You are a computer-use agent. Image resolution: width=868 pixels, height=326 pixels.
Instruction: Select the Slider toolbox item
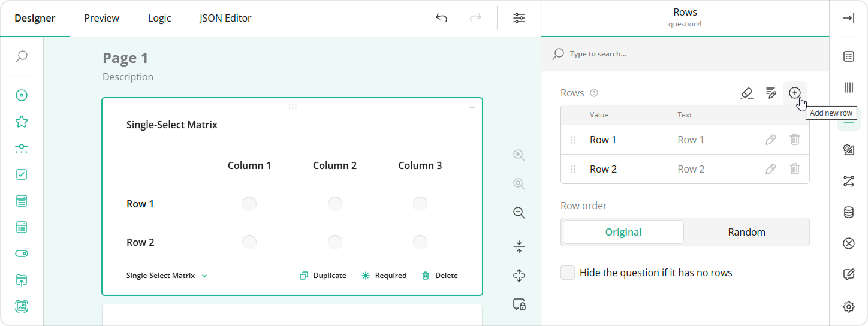click(22, 148)
